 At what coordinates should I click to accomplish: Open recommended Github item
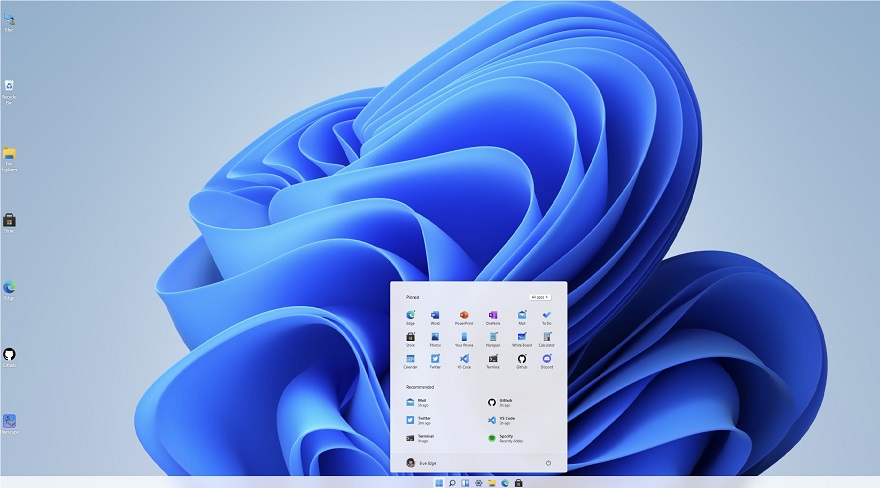[x=499, y=403]
